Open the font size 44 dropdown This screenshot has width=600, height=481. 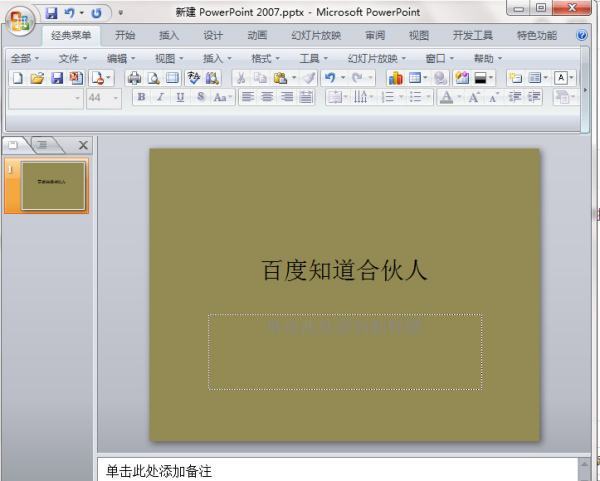pyautogui.click(x=115, y=98)
